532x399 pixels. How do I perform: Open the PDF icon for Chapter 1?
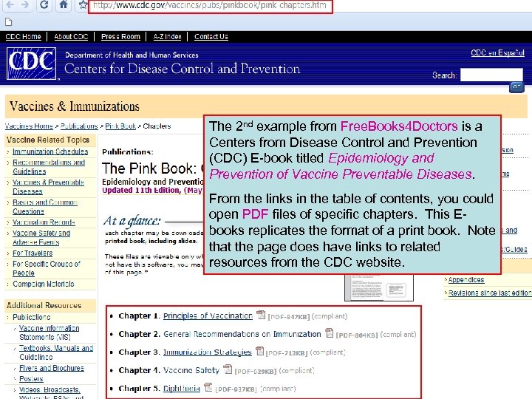(261, 316)
